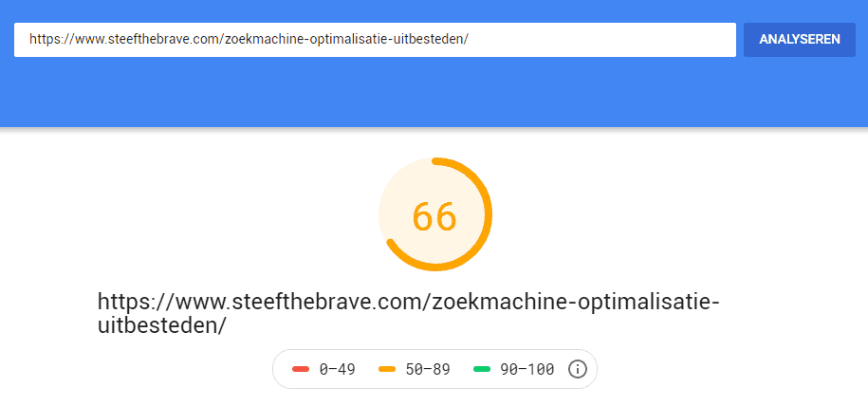Click the orange 50-89 legend dash

click(x=387, y=369)
